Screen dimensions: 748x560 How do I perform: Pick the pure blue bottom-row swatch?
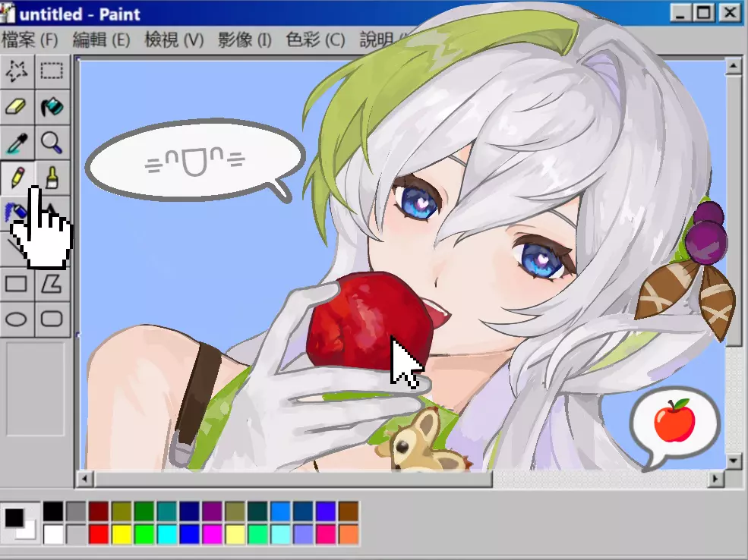[189, 534]
